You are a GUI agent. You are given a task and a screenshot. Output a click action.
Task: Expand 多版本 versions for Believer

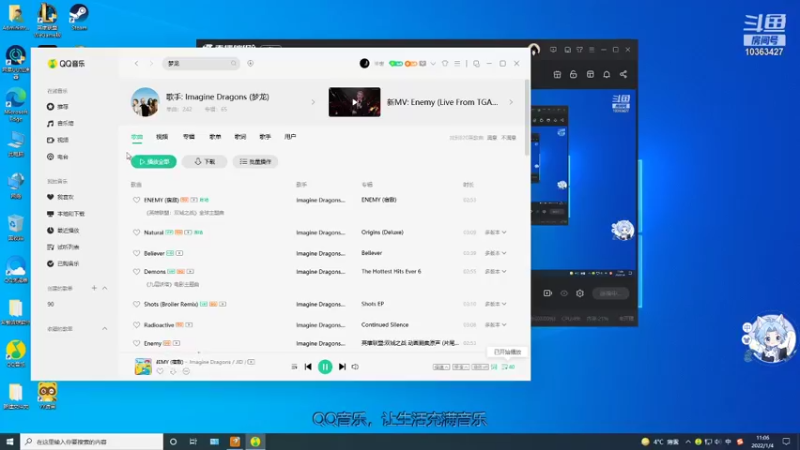tap(495, 253)
